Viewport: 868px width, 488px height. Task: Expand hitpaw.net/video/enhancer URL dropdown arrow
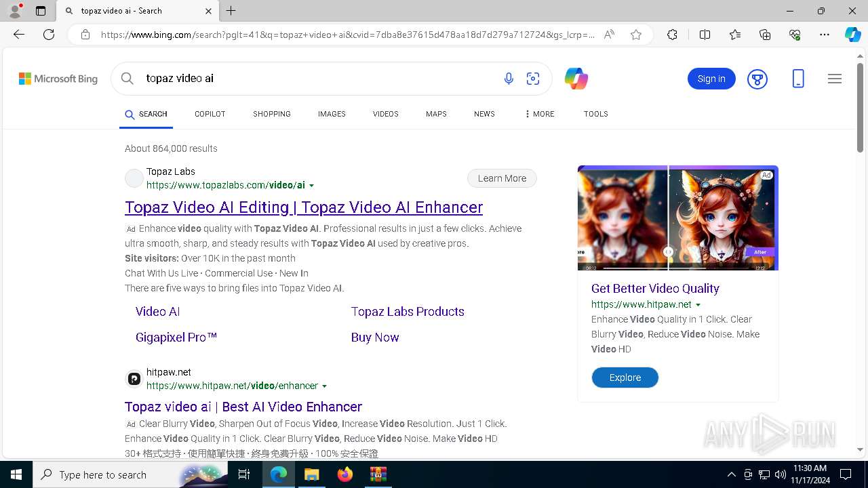(x=324, y=386)
